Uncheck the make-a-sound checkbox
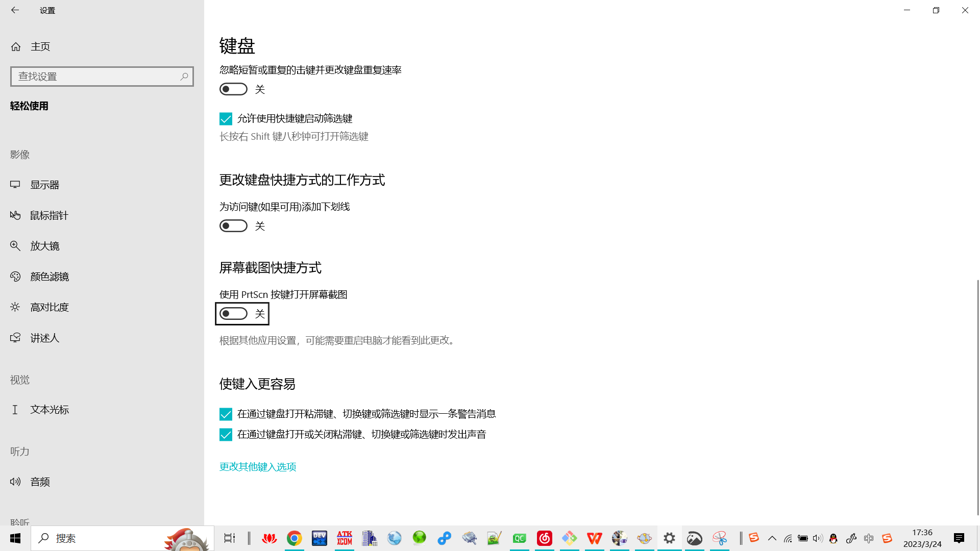This screenshot has height=551, width=980. tap(226, 435)
